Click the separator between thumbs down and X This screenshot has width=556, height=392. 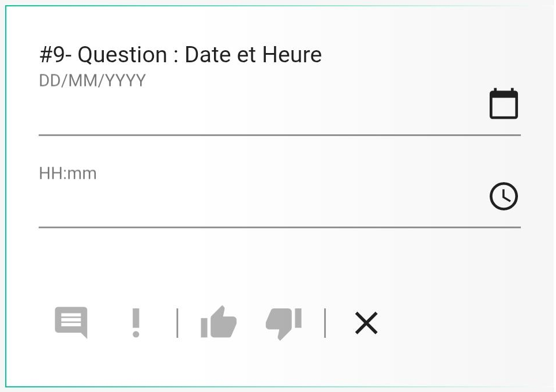(325, 323)
